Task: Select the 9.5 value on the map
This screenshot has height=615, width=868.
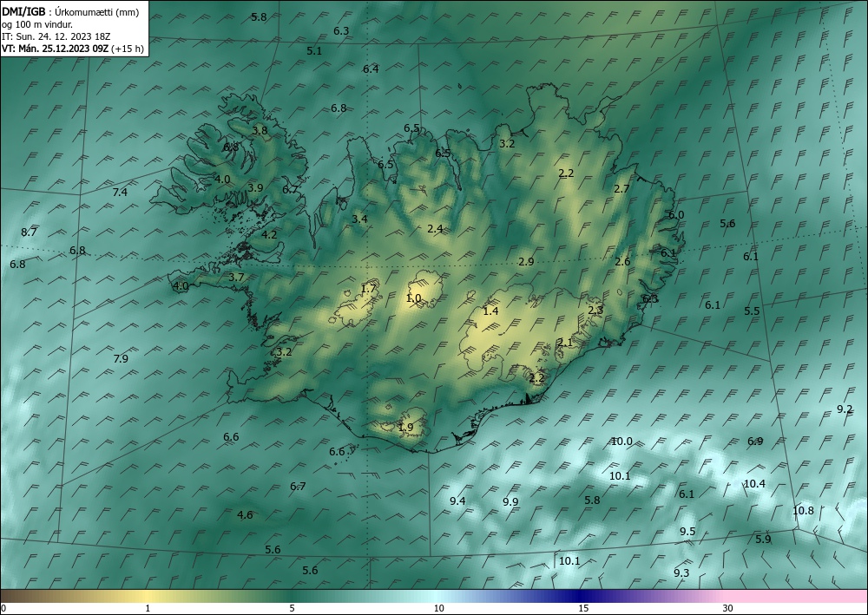Action: (687, 532)
